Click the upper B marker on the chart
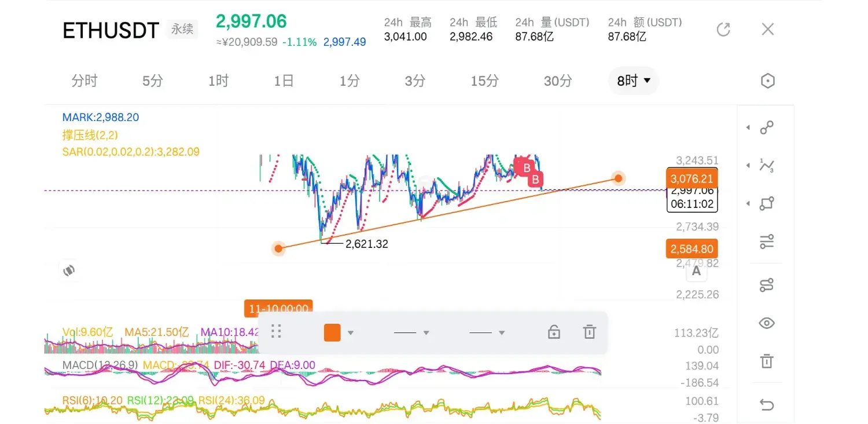The image size is (868, 424). 527,168
